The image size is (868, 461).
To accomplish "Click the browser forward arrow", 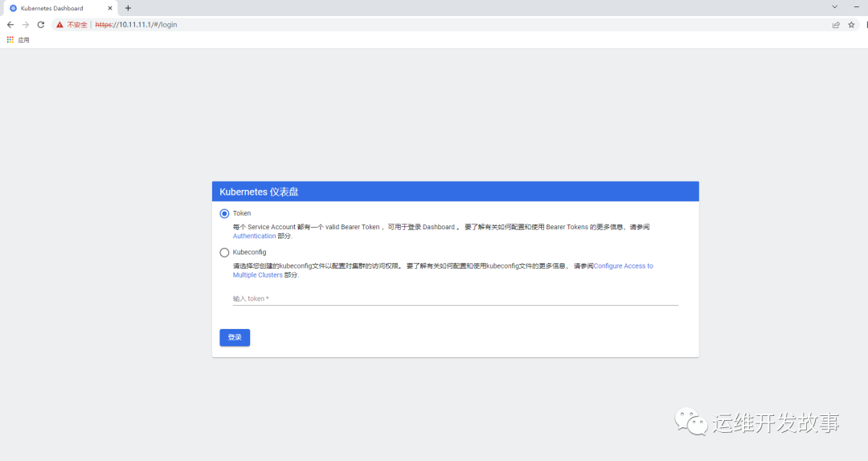I will 26,25.
